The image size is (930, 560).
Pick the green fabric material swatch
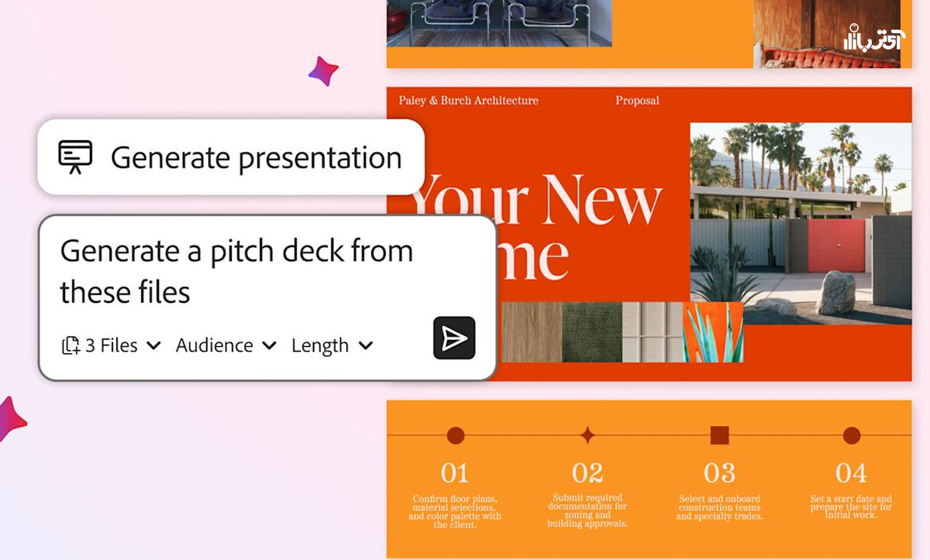(592, 332)
